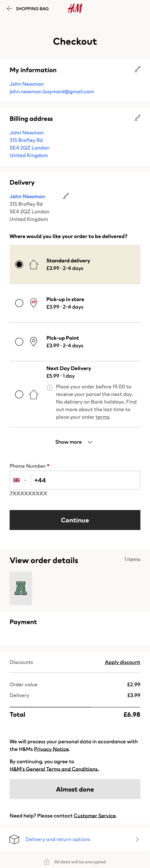Select the Pick-up Point option
The width and height of the screenshot is (150, 868).
[x=19, y=341]
